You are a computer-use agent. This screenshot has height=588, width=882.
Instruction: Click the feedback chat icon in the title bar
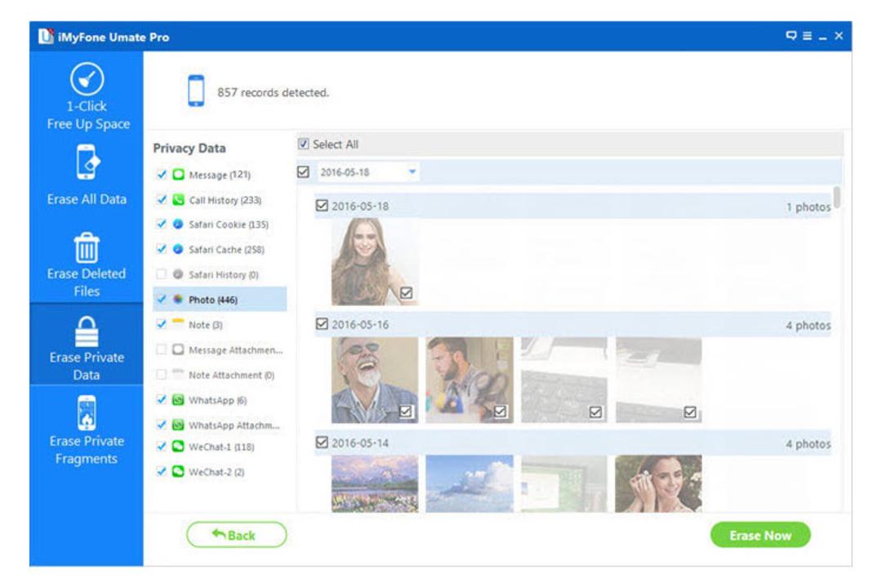[x=791, y=36]
